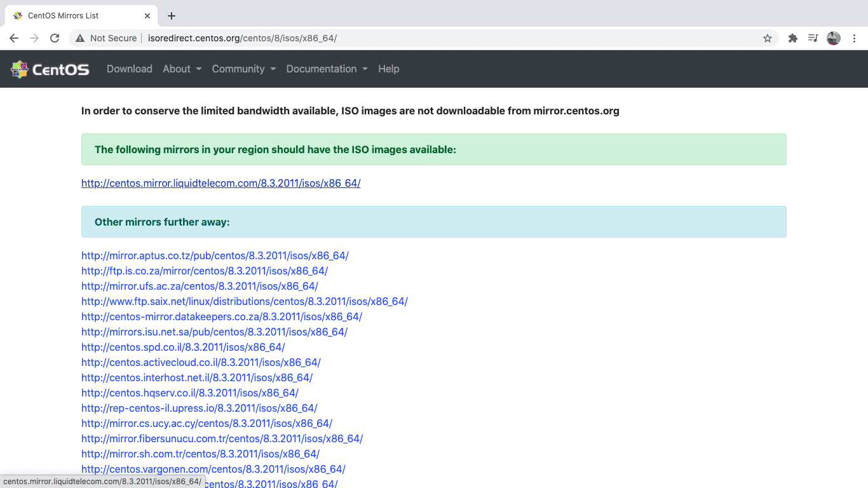Click the Not Secure warning icon
This screenshot has height=488, width=868.
(80, 38)
